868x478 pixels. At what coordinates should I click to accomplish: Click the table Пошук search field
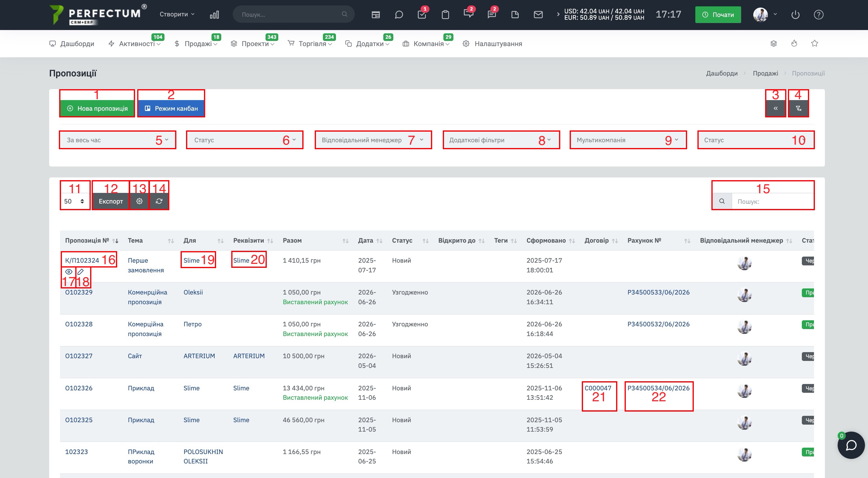click(x=772, y=201)
